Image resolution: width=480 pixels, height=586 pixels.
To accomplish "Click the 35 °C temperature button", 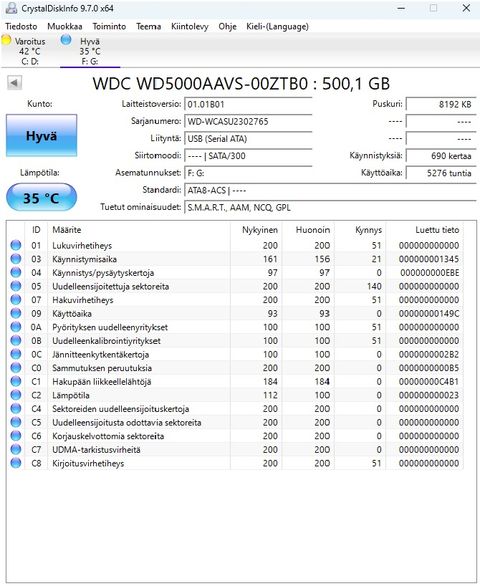I will [41, 198].
